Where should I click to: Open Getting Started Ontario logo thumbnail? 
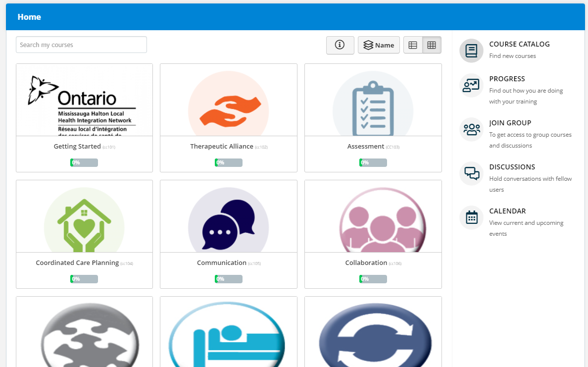84,100
